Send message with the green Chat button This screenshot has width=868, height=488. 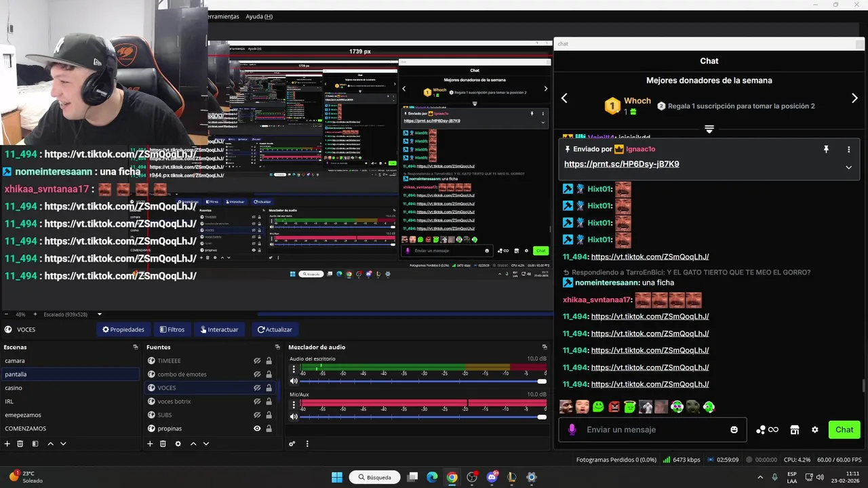[844, 430]
